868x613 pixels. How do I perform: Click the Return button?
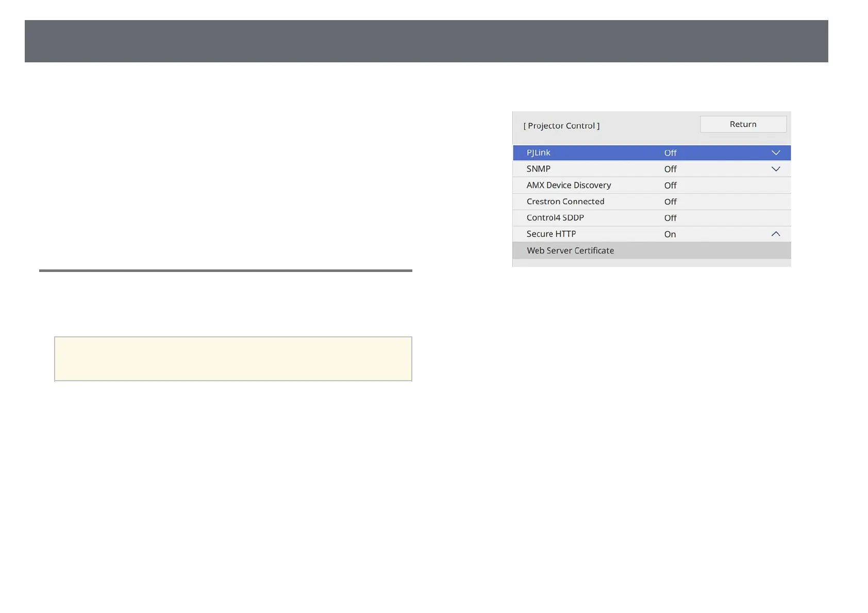743,124
